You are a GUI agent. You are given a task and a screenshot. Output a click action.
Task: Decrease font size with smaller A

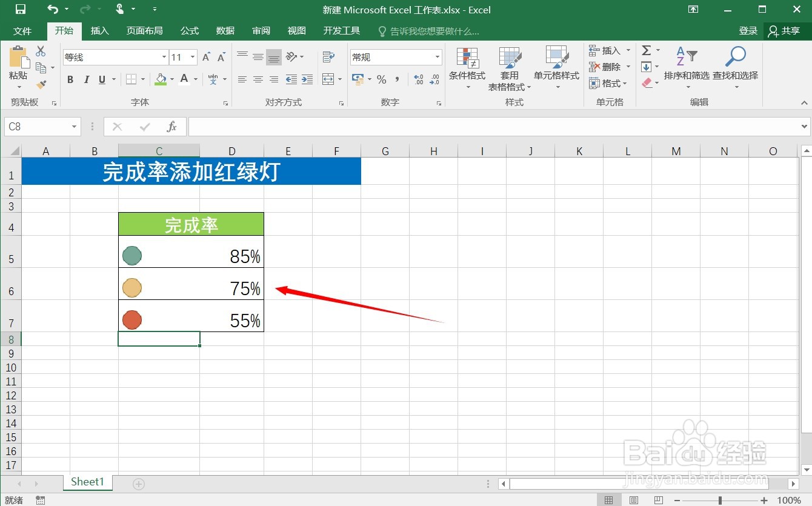tap(221, 58)
